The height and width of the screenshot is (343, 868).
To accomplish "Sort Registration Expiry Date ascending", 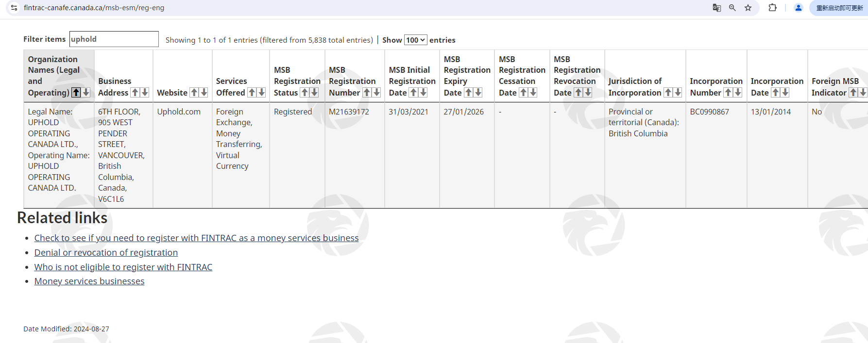I will click(x=468, y=92).
